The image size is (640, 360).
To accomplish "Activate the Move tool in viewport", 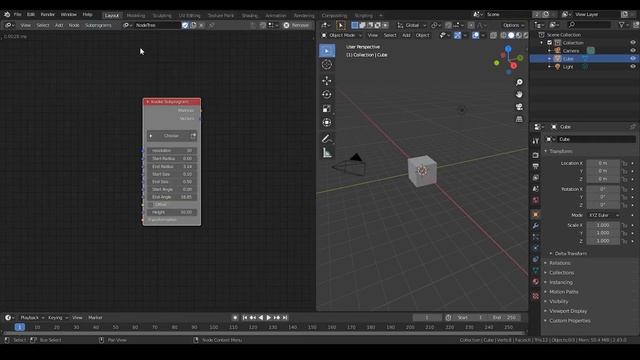I will click(327, 80).
